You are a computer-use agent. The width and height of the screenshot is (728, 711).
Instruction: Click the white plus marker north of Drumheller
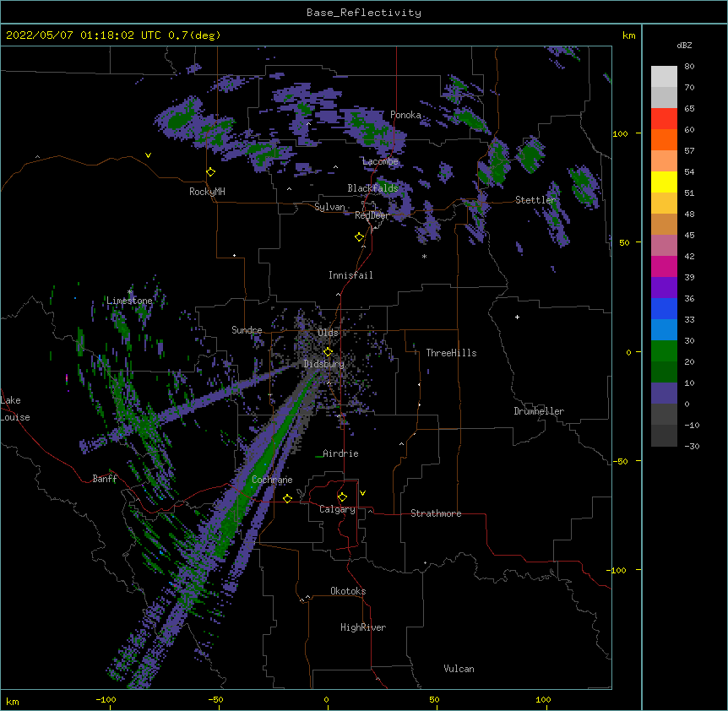click(517, 317)
